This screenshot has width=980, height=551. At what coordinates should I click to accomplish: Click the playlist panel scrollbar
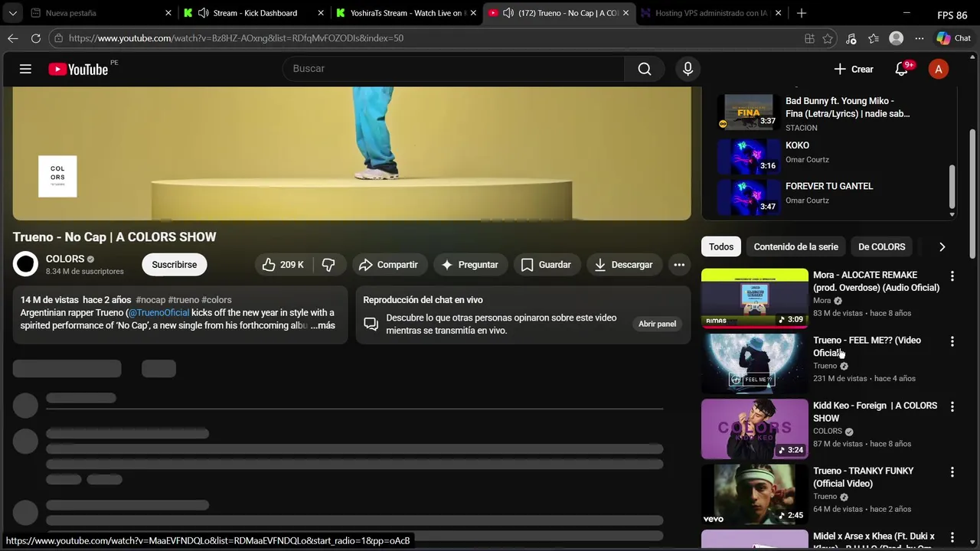coord(952,185)
